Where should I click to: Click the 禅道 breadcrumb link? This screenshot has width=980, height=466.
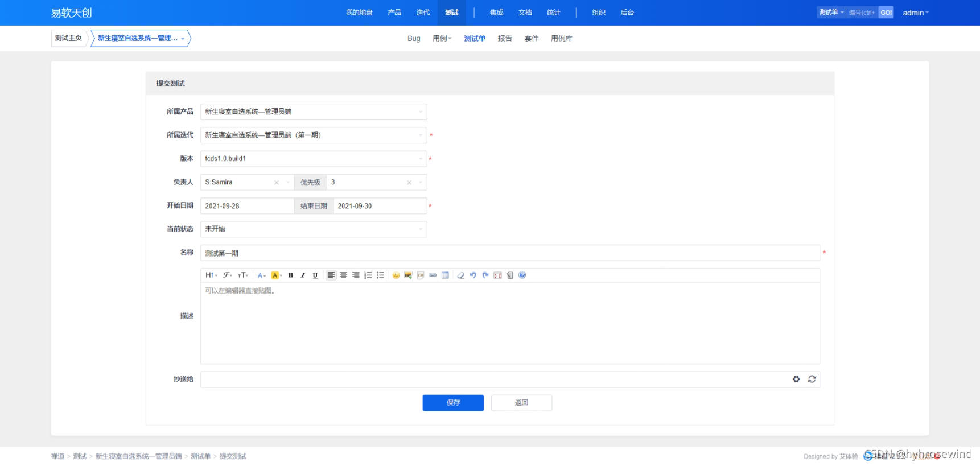pos(57,456)
